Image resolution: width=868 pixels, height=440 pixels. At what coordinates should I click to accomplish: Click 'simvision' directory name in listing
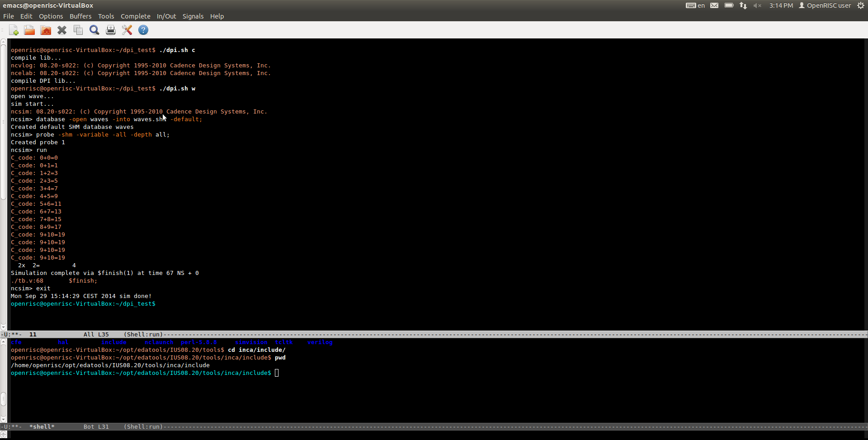(251, 342)
